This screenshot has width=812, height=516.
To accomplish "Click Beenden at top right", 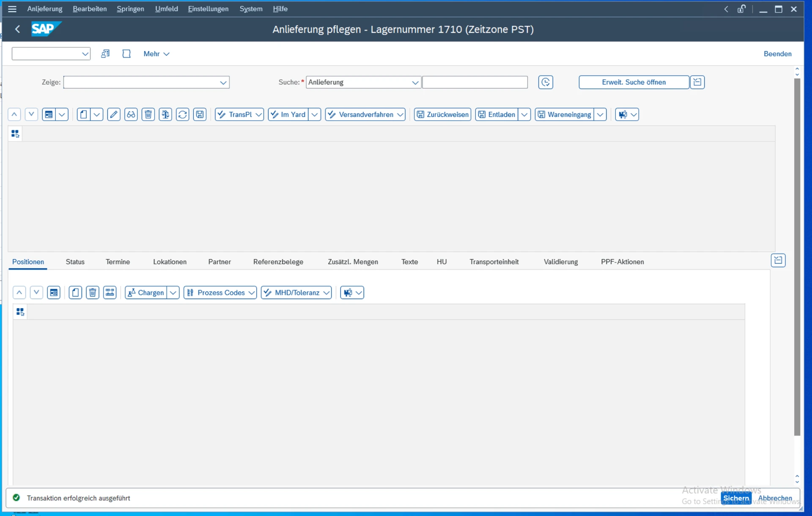I will 777,54.
